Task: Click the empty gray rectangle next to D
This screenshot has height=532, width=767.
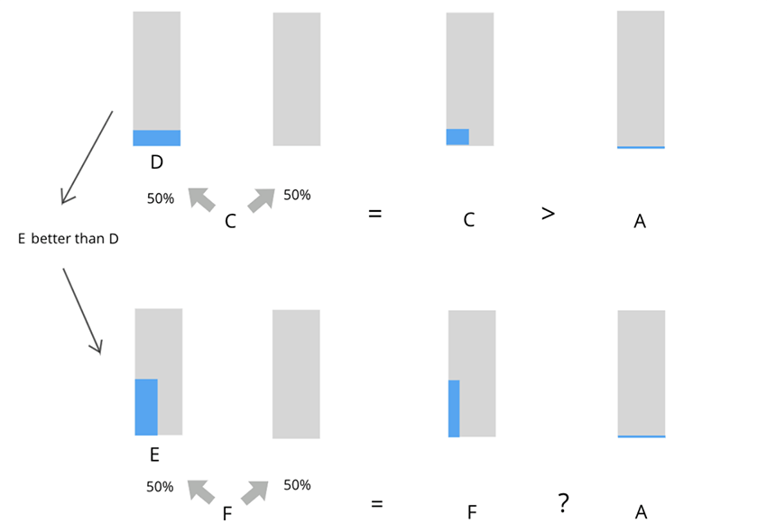Action: (x=297, y=79)
